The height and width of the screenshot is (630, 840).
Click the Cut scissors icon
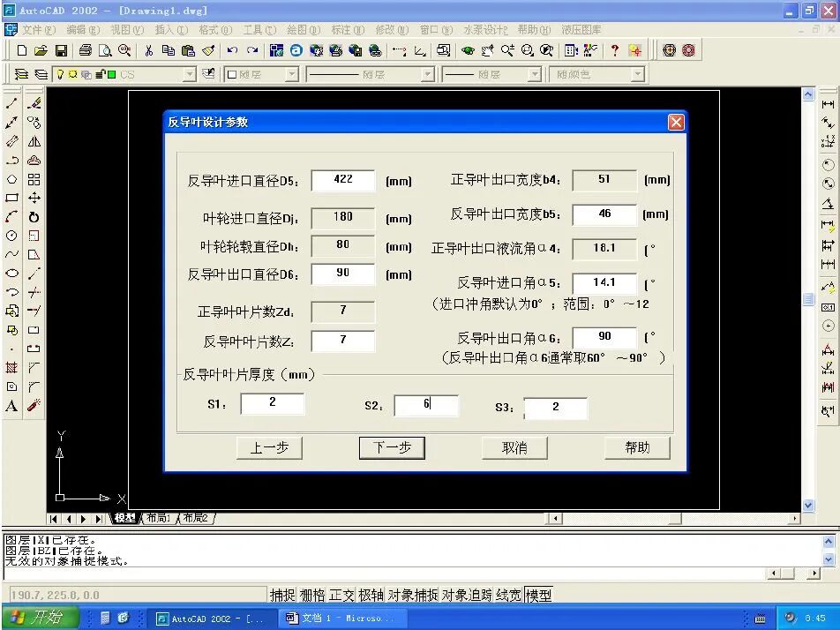pos(149,50)
